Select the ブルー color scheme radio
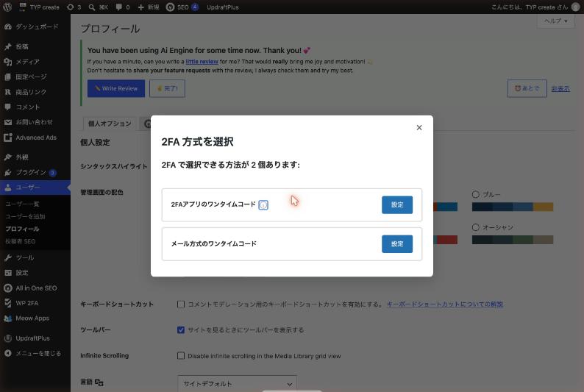This screenshot has width=584, height=392. point(476,194)
